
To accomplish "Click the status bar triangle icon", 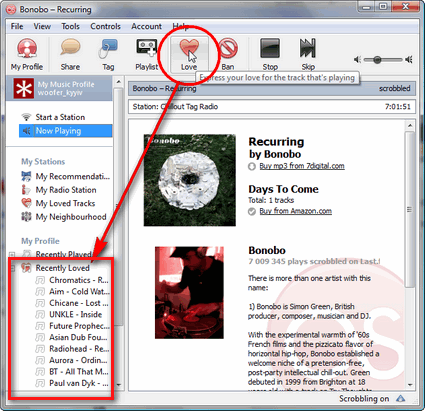I will tap(401, 399).
